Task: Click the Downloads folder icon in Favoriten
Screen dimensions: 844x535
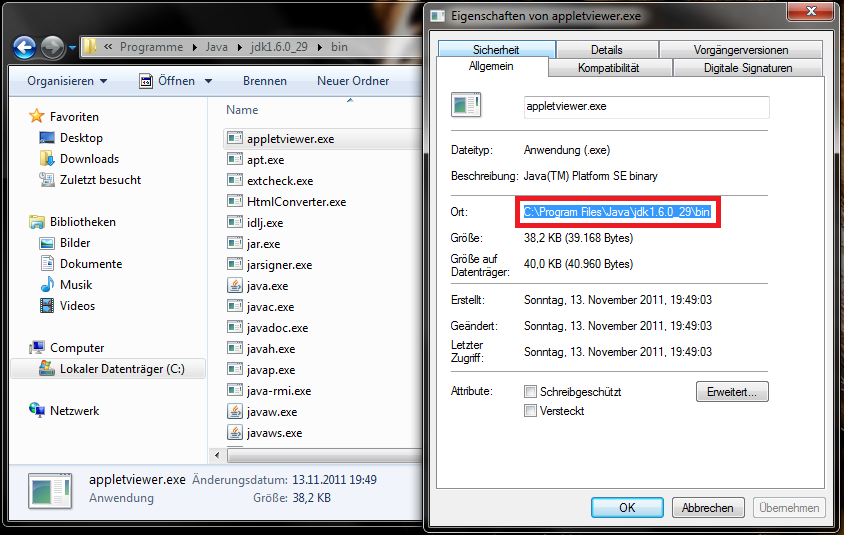Action: 47,159
